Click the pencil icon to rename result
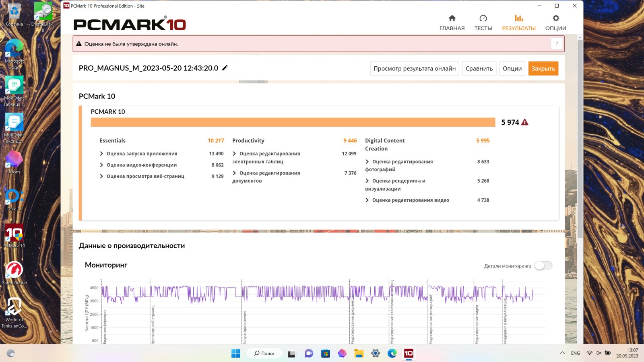Viewport: 644px width, 362px height. click(x=225, y=68)
